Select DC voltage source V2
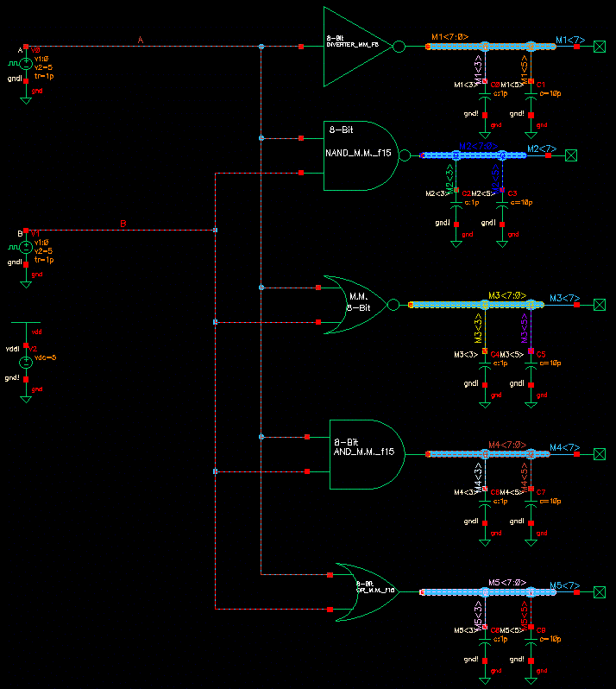The width and height of the screenshot is (616, 689). point(26,363)
